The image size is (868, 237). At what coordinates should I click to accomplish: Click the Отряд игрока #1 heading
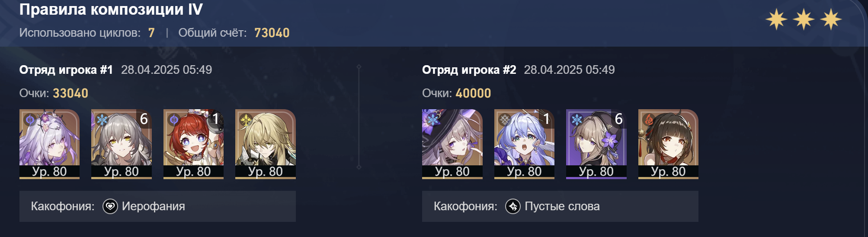(x=66, y=70)
